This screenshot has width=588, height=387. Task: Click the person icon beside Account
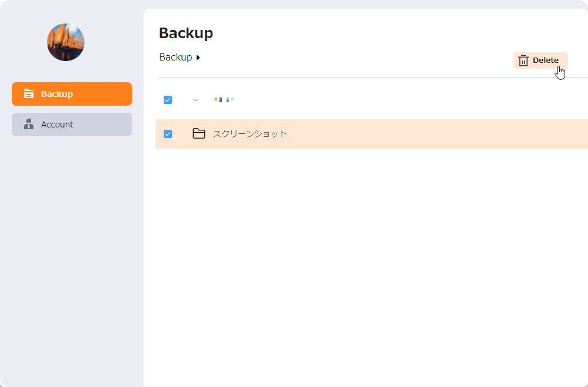coord(28,124)
